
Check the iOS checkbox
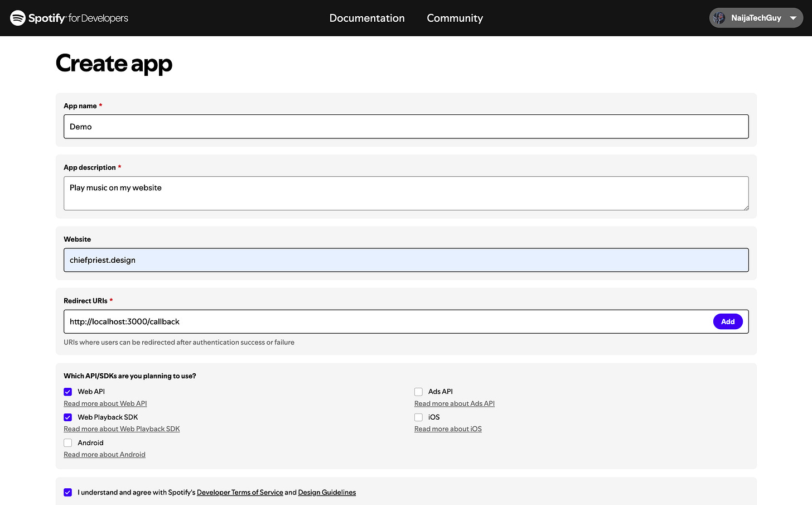pos(418,417)
